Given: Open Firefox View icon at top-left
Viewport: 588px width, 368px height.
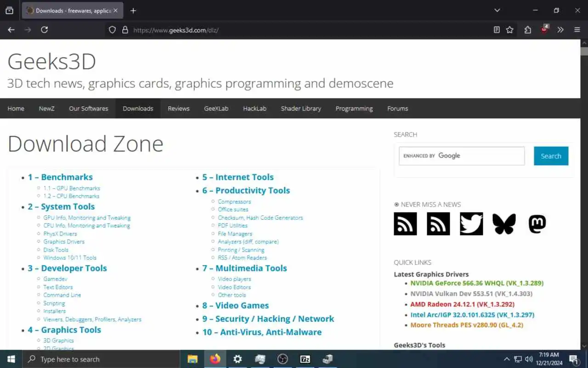Looking at the screenshot, I should click(9, 11).
